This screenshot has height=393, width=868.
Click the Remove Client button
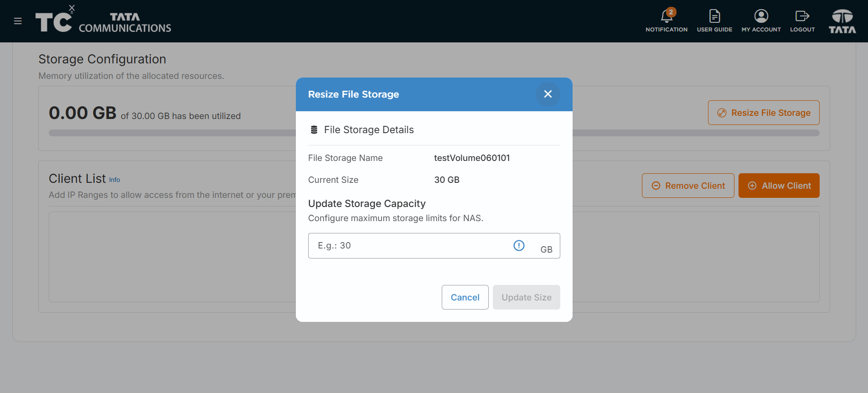688,186
